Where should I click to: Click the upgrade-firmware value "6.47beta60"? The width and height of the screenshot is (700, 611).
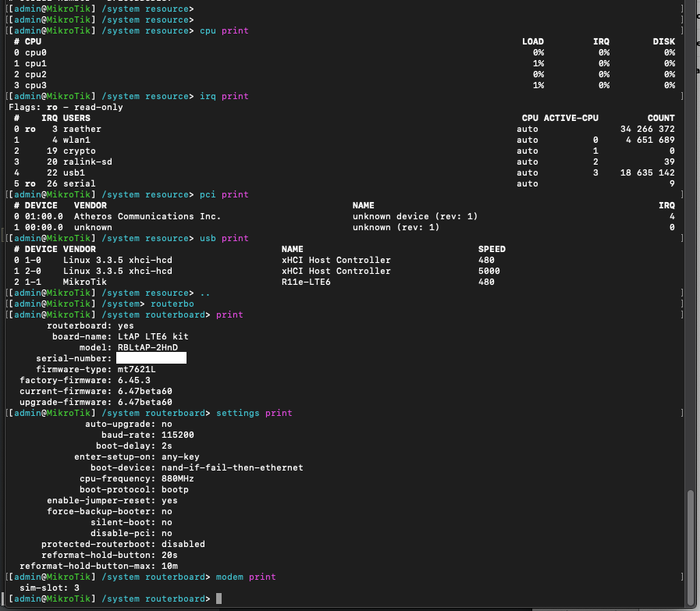coord(145,403)
